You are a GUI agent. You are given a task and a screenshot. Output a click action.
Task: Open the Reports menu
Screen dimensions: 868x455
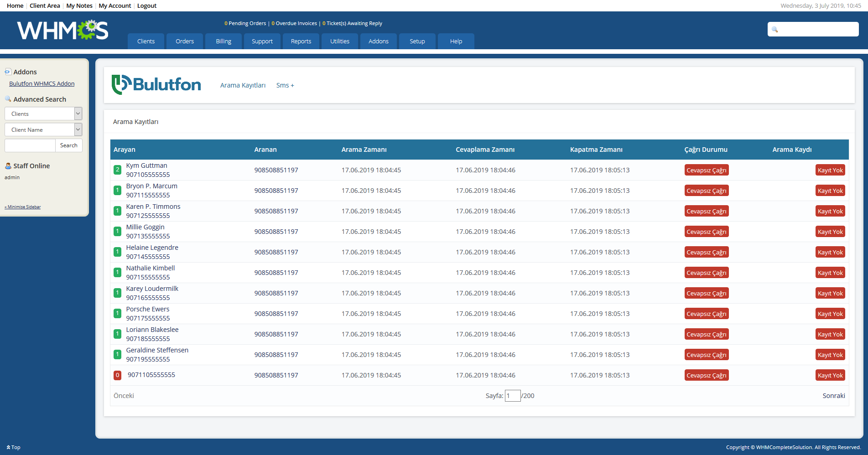tap(301, 41)
